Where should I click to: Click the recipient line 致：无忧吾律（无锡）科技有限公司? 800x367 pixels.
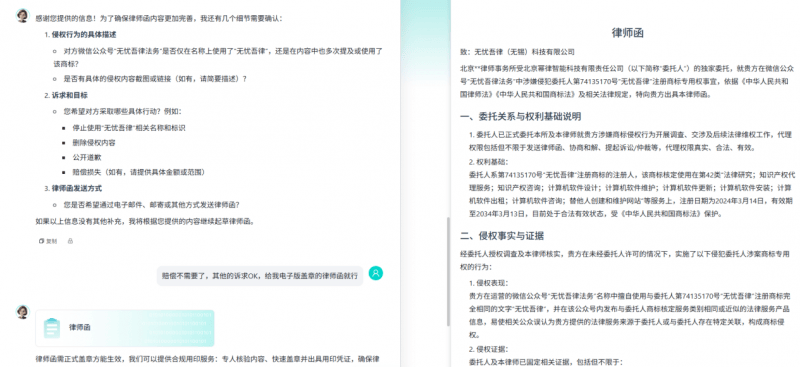pos(517,52)
